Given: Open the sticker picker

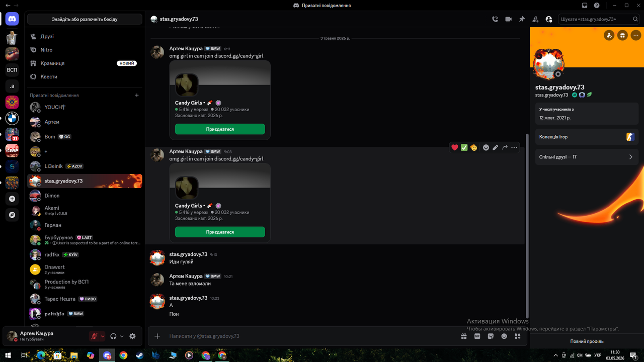Looking at the screenshot, I should tap(491, 336).
